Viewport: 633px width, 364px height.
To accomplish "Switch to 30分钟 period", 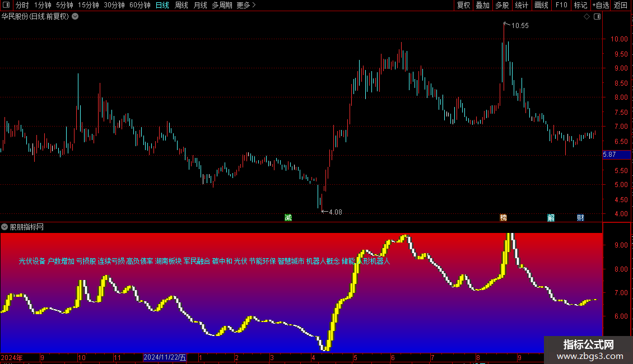I will click(114, 5).
